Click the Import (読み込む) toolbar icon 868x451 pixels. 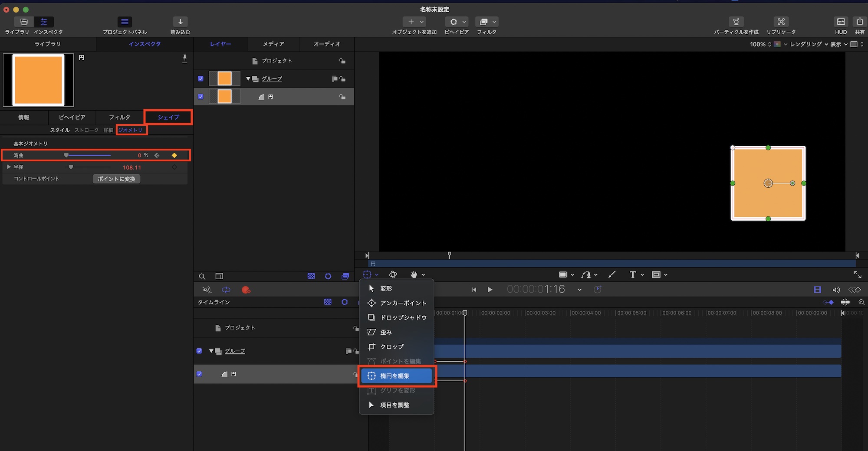[x=180, y=22]
